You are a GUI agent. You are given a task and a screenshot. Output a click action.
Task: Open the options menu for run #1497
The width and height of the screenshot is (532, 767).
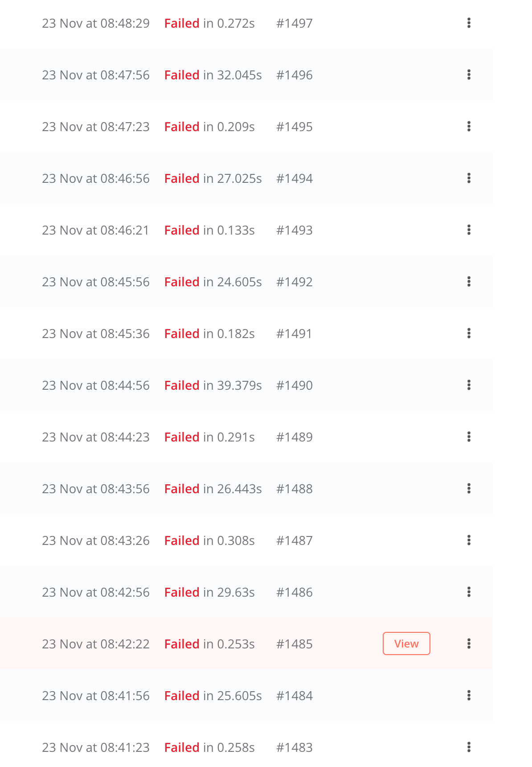click(x=469, y=23)
